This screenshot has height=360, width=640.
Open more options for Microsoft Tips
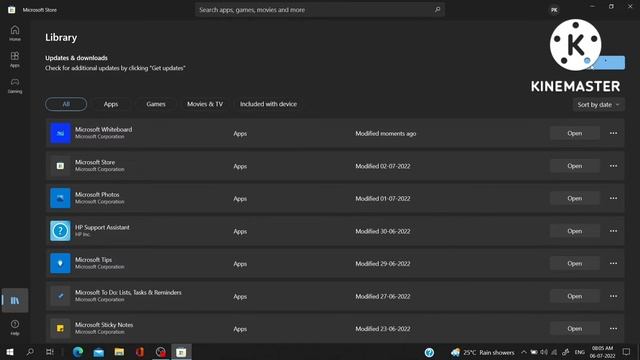(613, 263)
